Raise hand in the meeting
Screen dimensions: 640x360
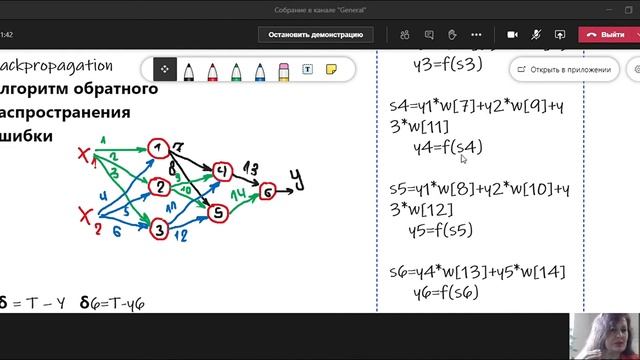pos(452,35)
